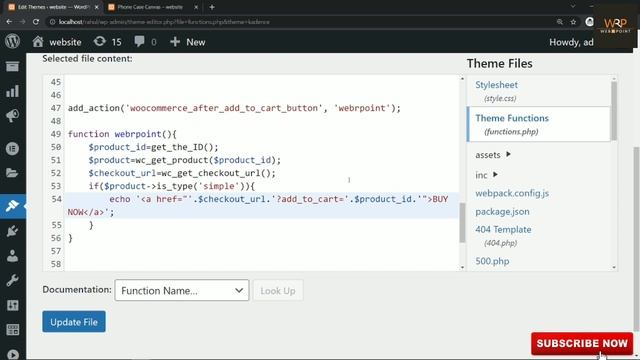Click the page vertical scrollbar
The height and width of the screenshot is (360, 640).
tap(636, 239)
